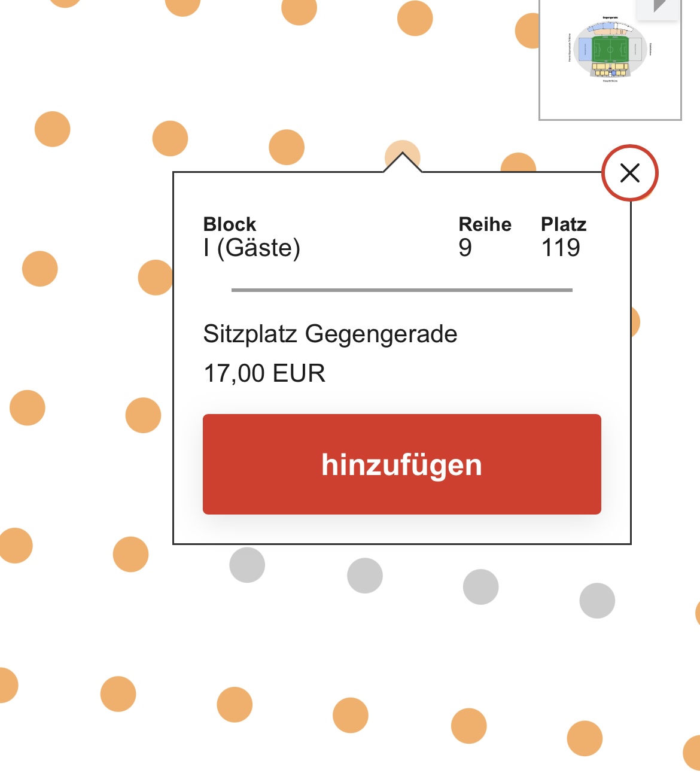
Task: Close the seat details popup
Action: pyautogui.click(x=630, y=173)
